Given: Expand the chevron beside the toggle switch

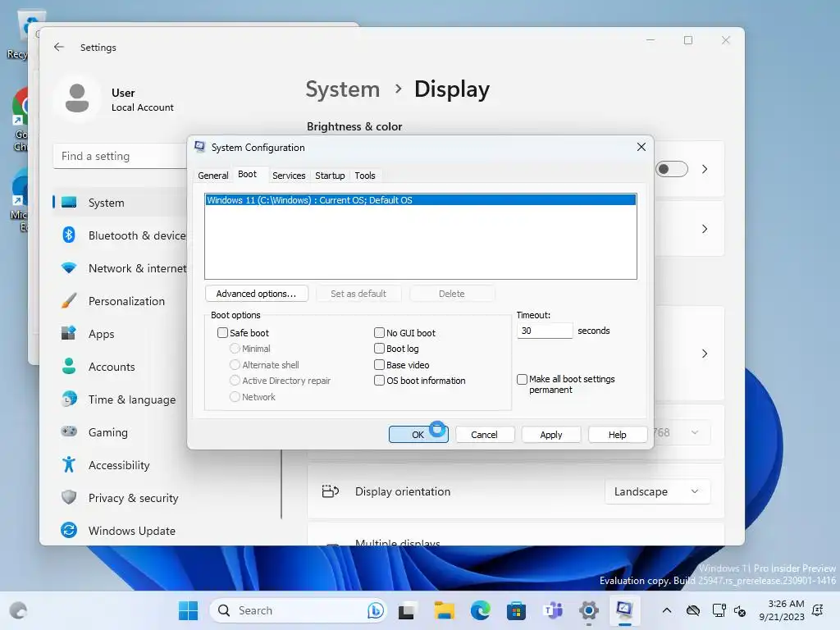Looking at the screenshot, I should click(705, 169).
